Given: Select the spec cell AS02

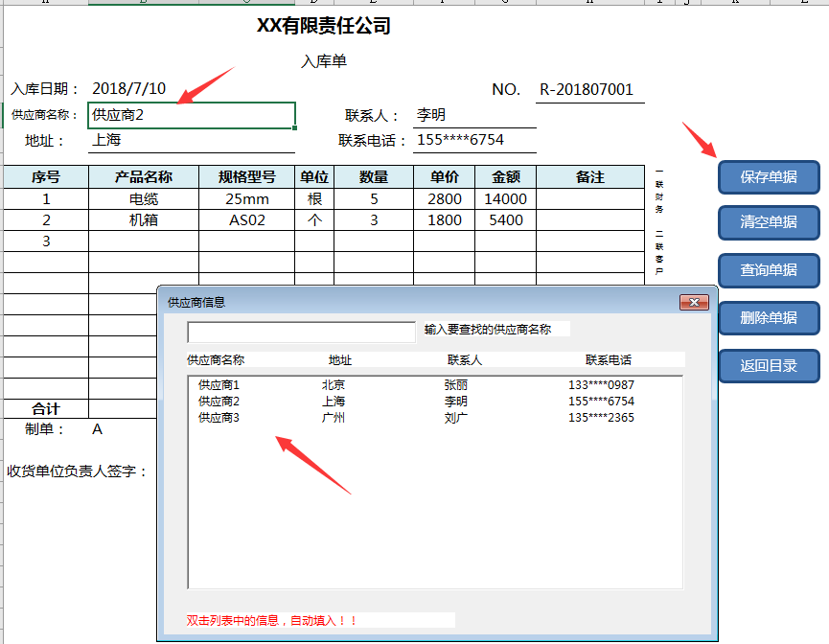Looking at the screenshot, I should (247, 220).
